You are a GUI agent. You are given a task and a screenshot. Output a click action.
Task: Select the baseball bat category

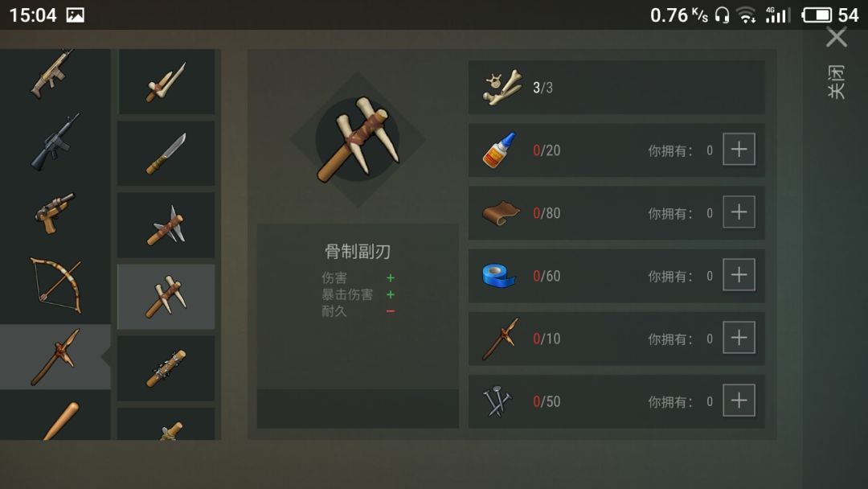[x=61, y=421]
